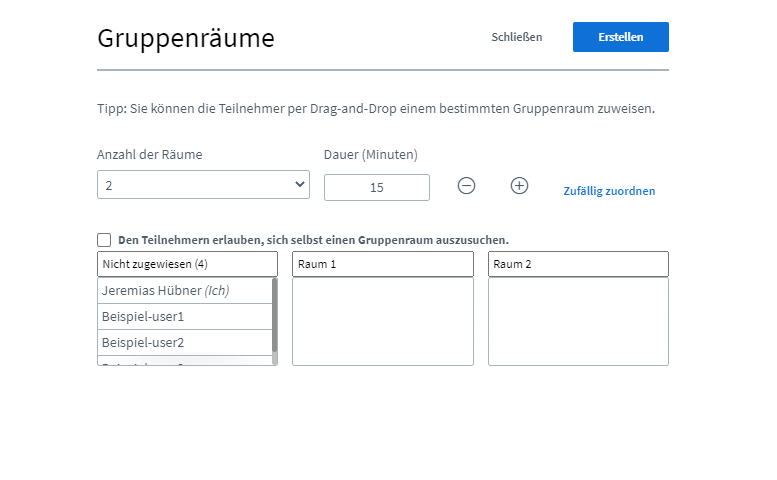Viewport: 777px width, 480px height.
Task: Click inside the empty Raum 2 drop area
Action: (578, 321)
